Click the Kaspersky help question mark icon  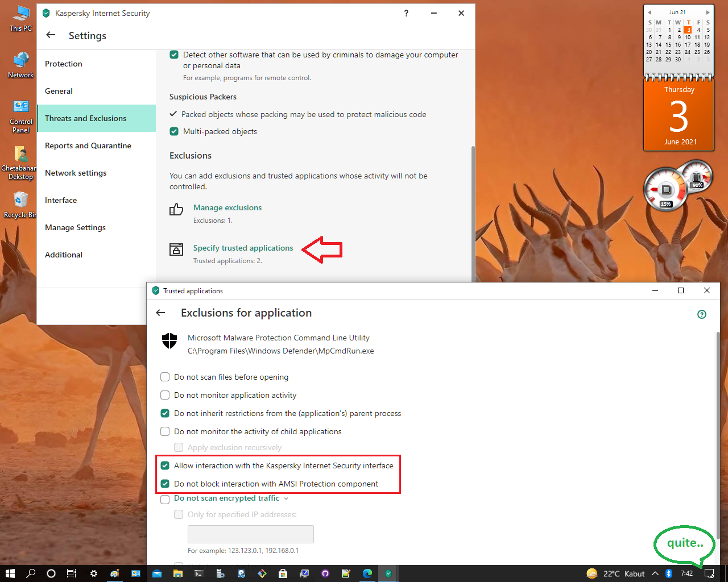(x=406, y=13)
